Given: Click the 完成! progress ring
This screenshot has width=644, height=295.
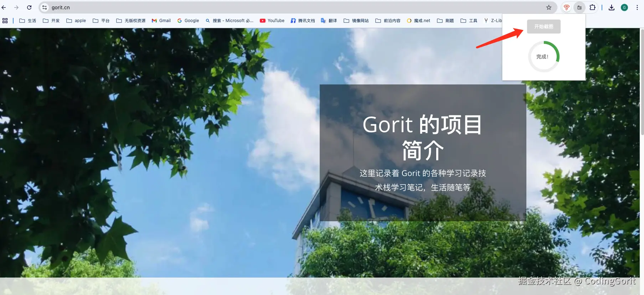Looking at the screenshot, I should click(x=544, y=57).
